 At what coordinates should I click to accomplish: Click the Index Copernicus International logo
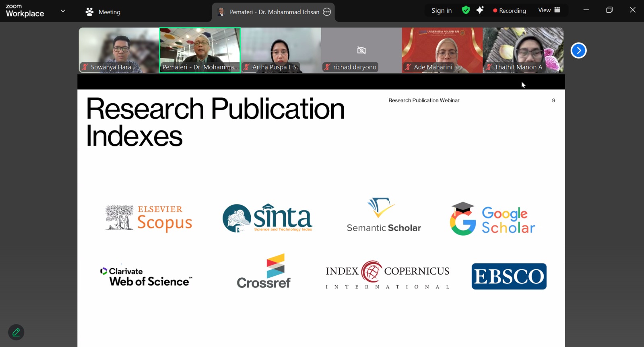(x=388, y=275)
